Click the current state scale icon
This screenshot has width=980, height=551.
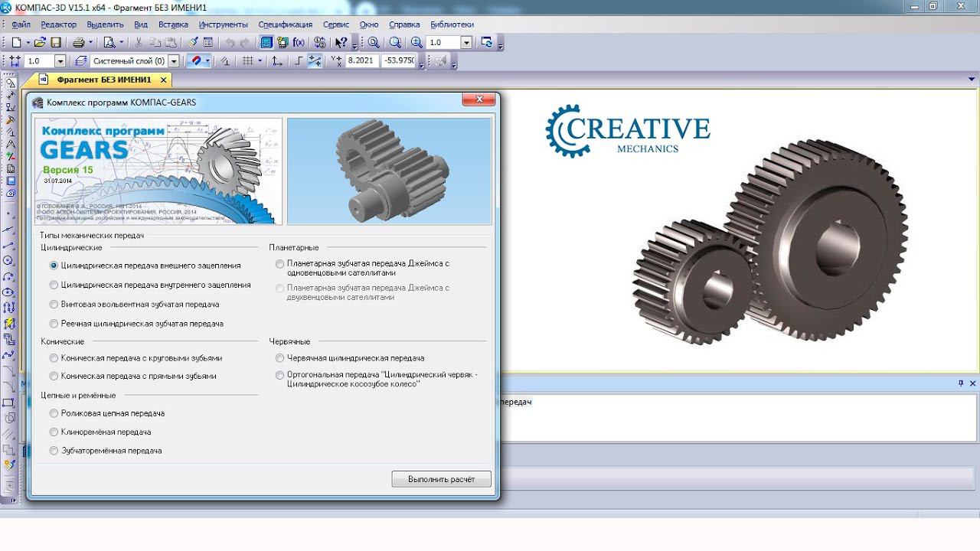click(15, 61)
